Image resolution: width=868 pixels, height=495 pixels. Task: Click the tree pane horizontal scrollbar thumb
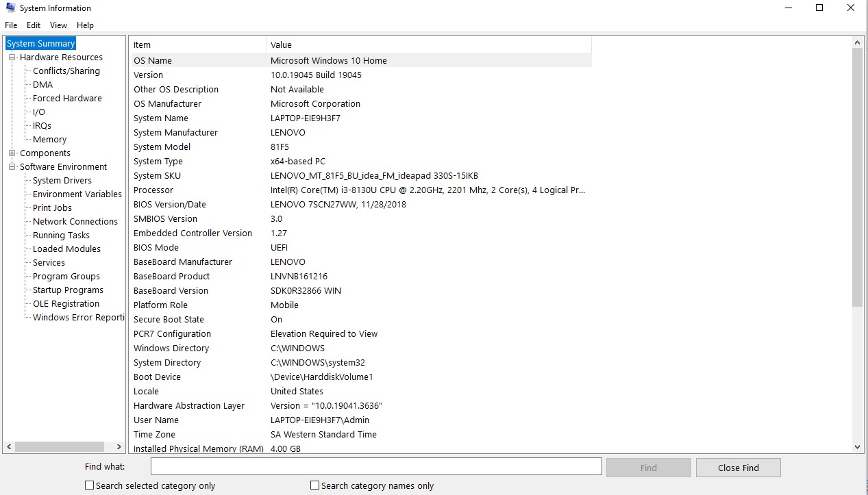(59, 447)
